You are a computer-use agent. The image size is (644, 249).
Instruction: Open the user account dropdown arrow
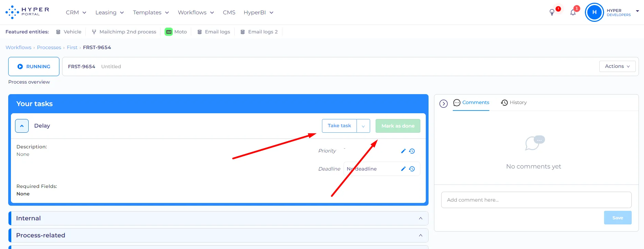point(637,11)
